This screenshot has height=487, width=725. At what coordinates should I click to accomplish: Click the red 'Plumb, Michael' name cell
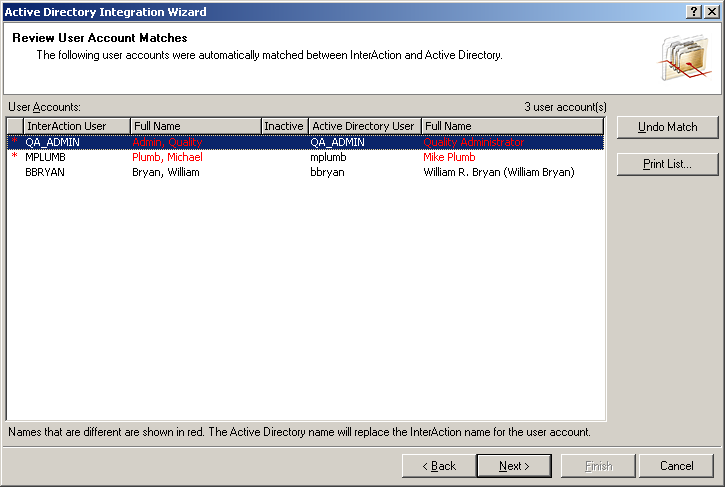pos(167,157)
